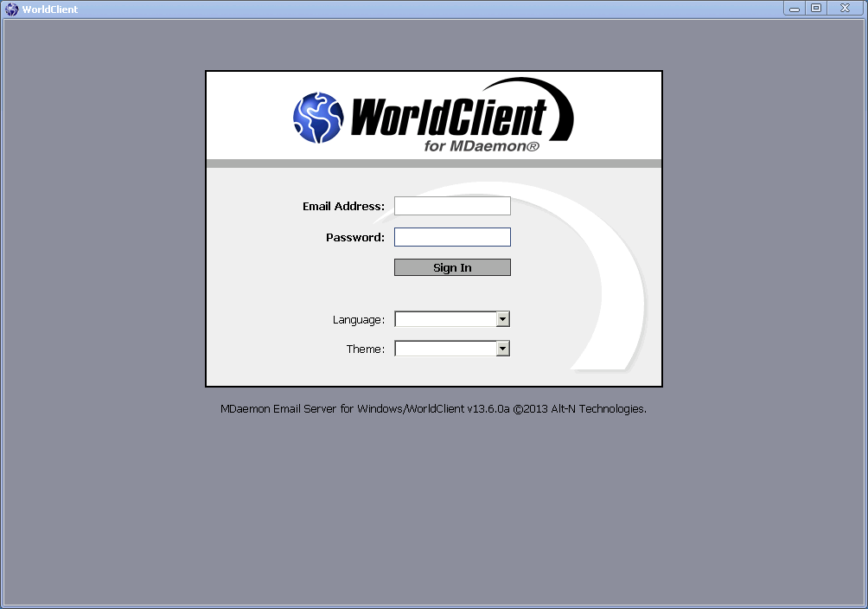Screen dimensions: 868x609
Task: Click the Email Address input field
Action: (x=452, y=206)
